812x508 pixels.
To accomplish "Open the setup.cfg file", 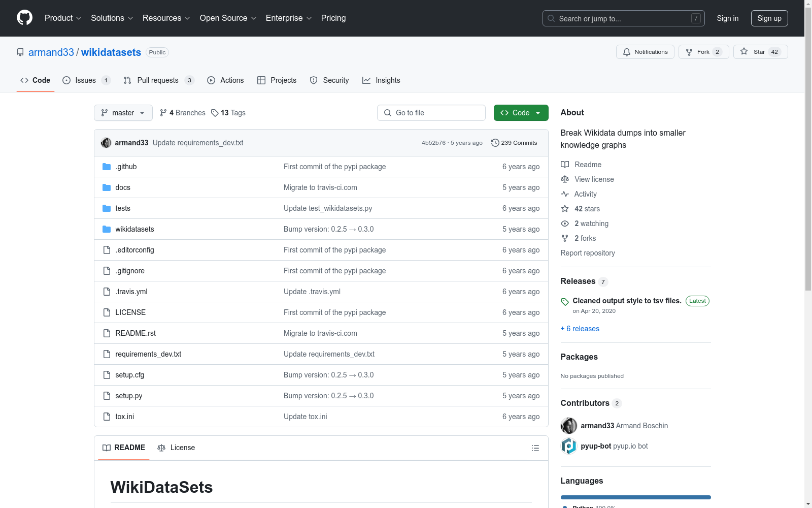I will [x=130, y=375].
